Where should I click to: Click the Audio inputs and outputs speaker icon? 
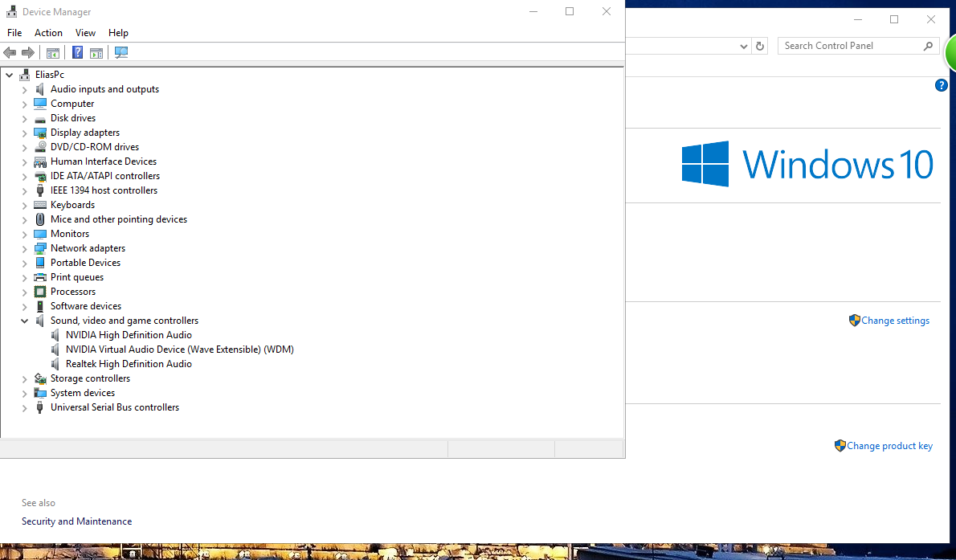[40, 89]
